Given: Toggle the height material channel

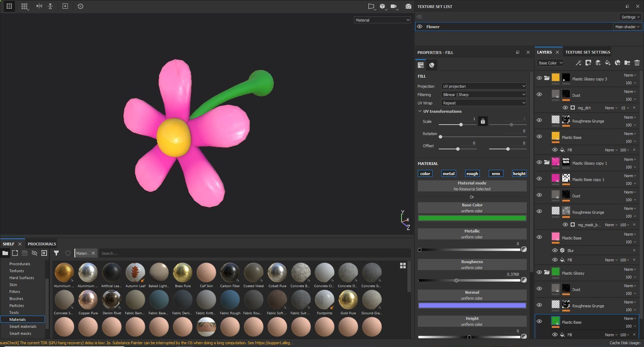Looking at the screenshot, I should [x=519, y=174].
